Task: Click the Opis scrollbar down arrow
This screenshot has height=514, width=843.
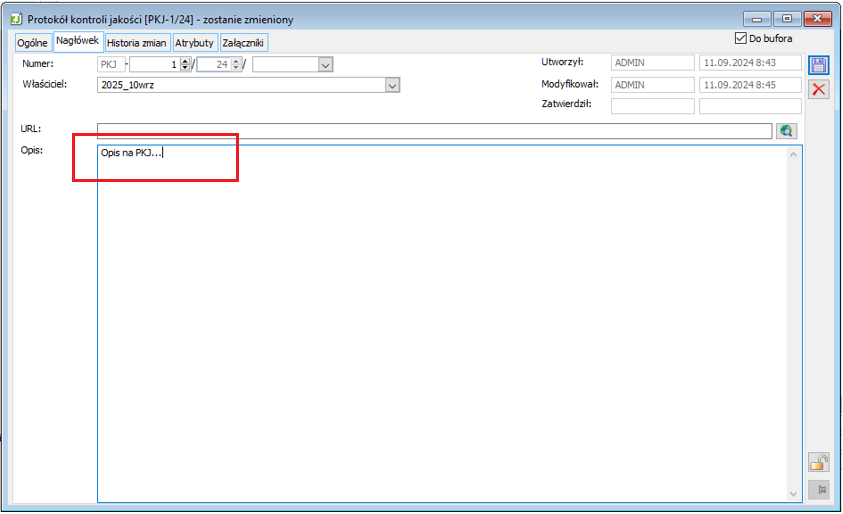Action: [x=793, y=494]
